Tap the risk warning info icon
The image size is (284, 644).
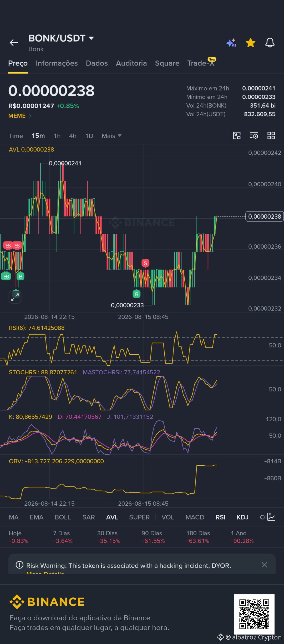coord(19,565)
